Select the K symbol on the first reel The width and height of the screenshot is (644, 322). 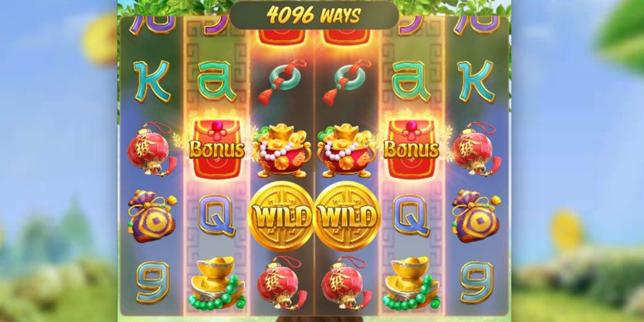coord(151,81)
